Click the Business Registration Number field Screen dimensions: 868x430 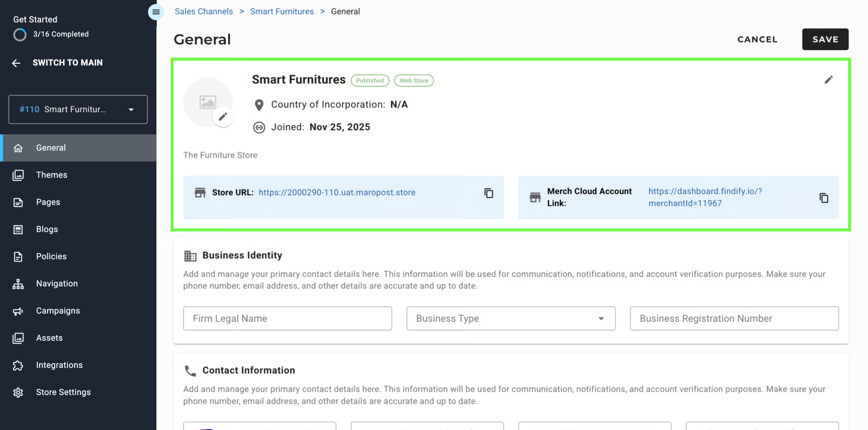pos(734,319)
